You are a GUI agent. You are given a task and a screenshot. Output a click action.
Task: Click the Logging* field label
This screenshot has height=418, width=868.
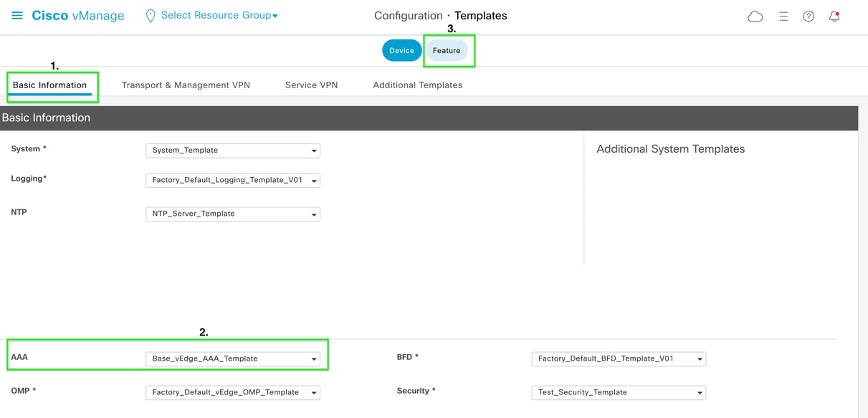pyautogui.click(x=29, y=179)
